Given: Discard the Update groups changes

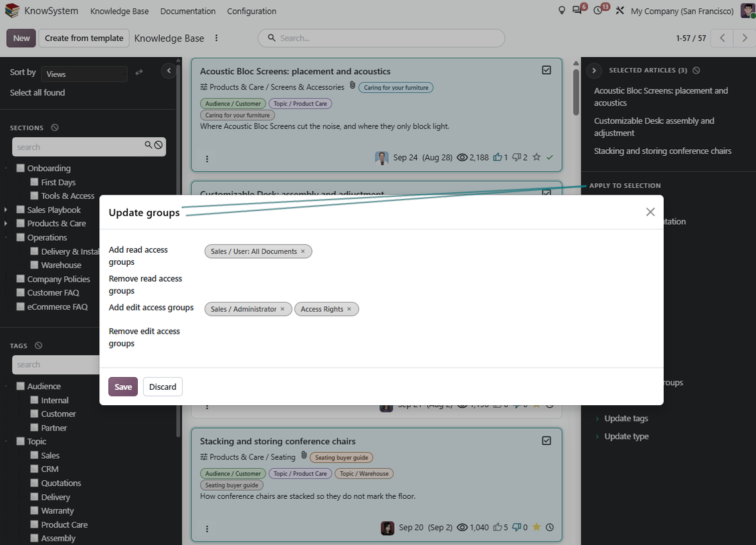Looking at the screenshot, I should click(x=163, y=387).
